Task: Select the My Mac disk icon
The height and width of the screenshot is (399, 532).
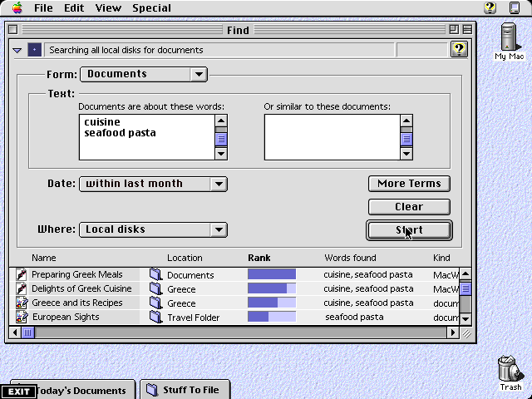Action: click(510, 38)
